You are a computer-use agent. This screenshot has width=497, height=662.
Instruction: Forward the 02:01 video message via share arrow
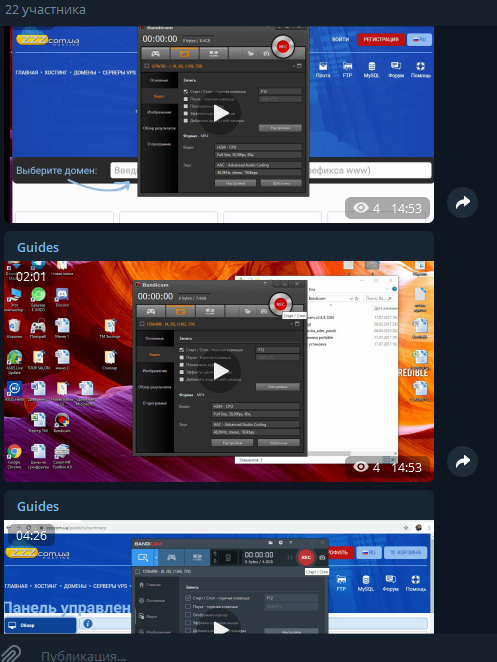[x=462, y=461]
